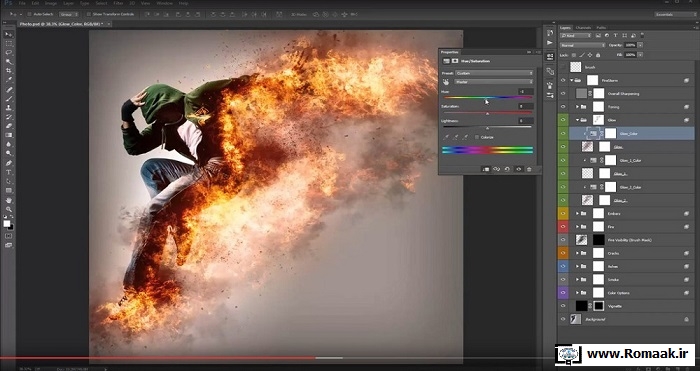Image resolution: width=700 pixels, height=371 pixels.
Task: Click the reset adjustment icon in Properties
Action: click(x=507, y=169)
